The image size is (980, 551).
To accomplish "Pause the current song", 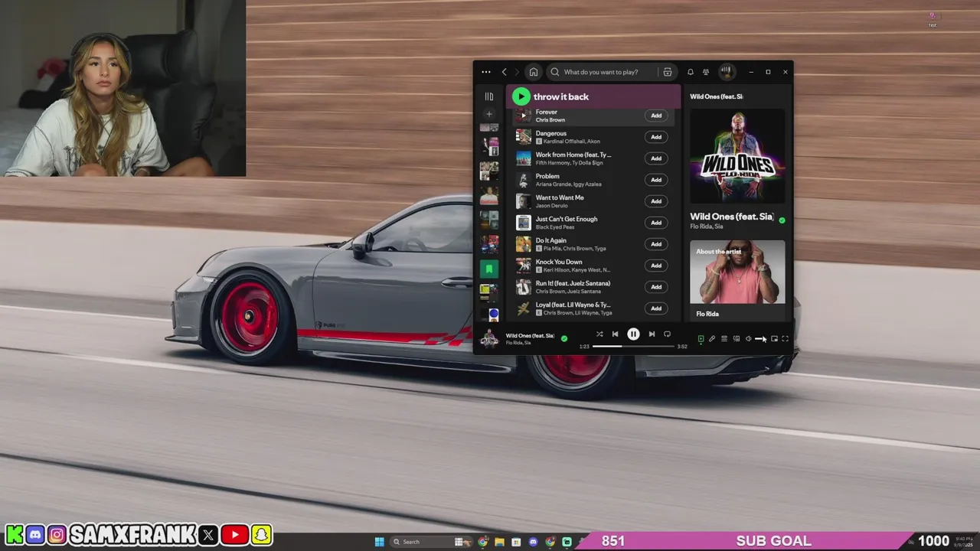I will click(x=633, y=334).
